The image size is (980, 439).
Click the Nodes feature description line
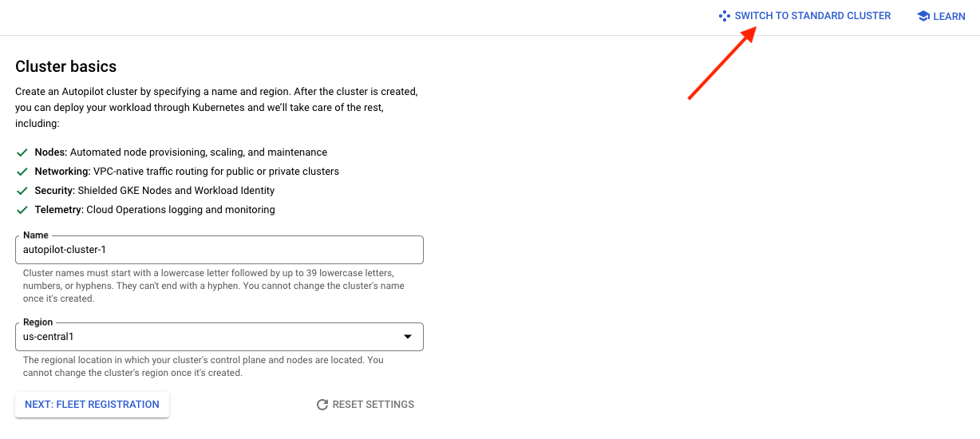(181, 152)
